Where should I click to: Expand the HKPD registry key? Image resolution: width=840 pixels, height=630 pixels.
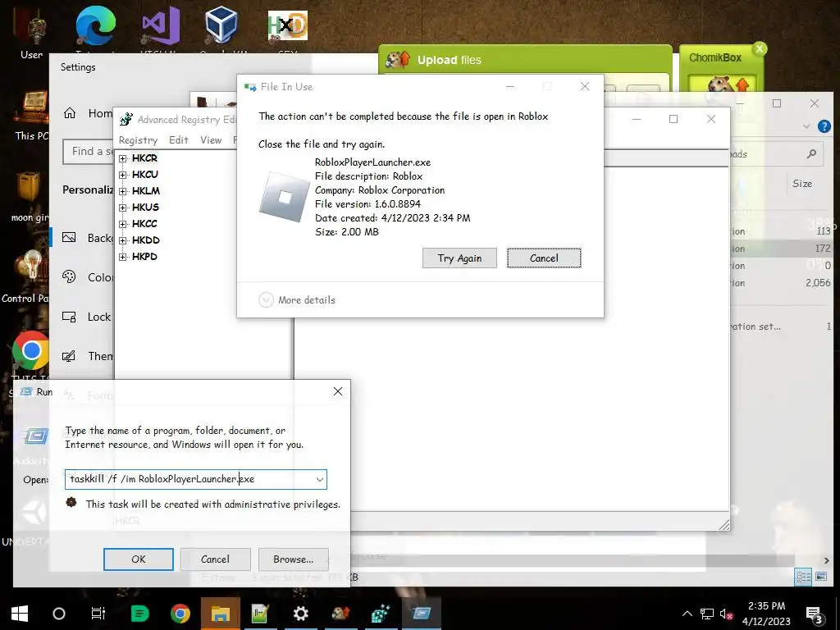[123, 257]
